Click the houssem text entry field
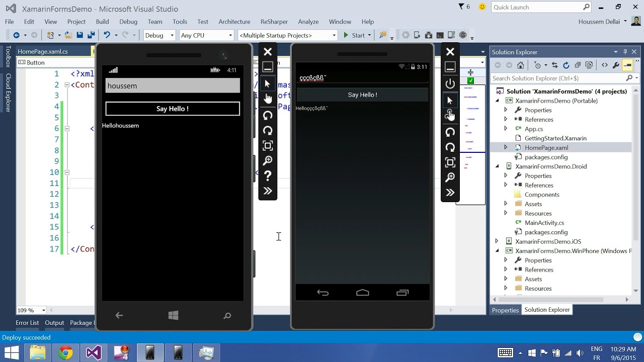This screenshot has width=644, height=362. point(173,85)
